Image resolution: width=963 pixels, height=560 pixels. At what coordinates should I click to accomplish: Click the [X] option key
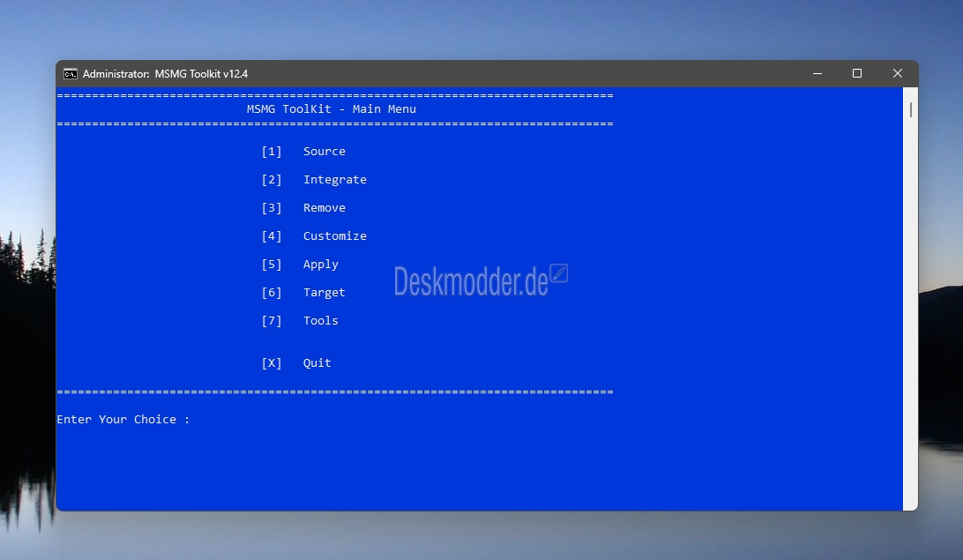click(x=272, y=362)
